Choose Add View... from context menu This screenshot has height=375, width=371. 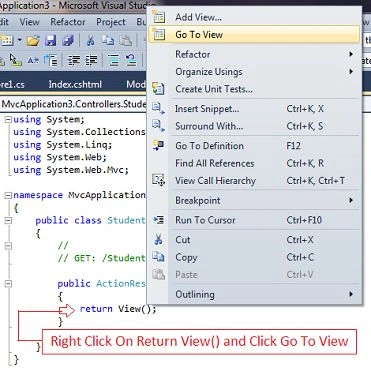tap(254, 17)
